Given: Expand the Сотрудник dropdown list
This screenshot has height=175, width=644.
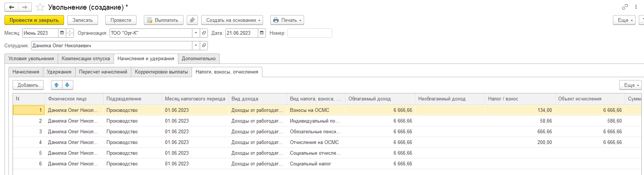Looking at the screenshot, I should point(196,45).
